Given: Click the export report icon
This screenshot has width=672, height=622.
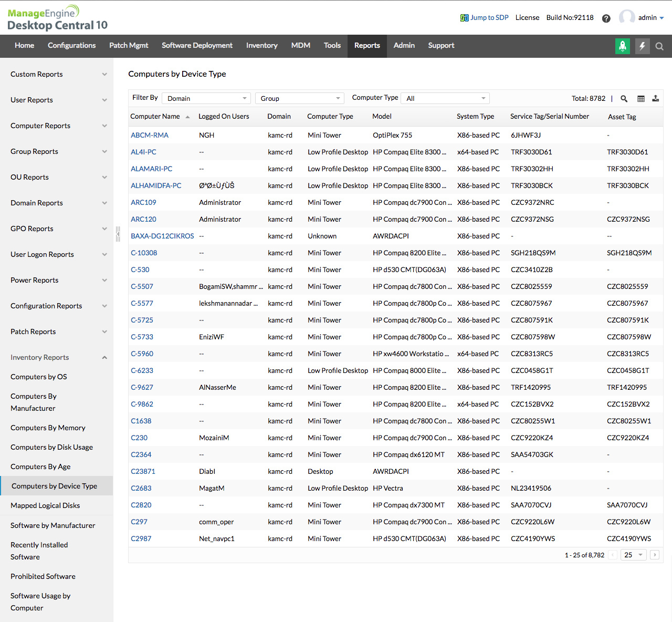Looking at the screenshot, I should 656,98.
